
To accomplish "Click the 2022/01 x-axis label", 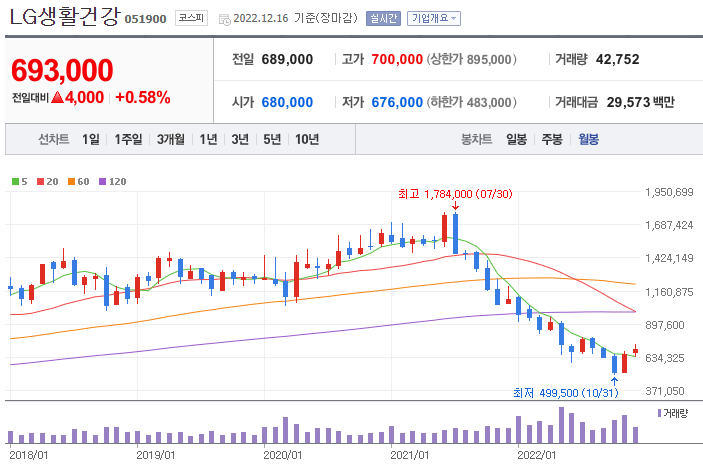I will point(537,455).
